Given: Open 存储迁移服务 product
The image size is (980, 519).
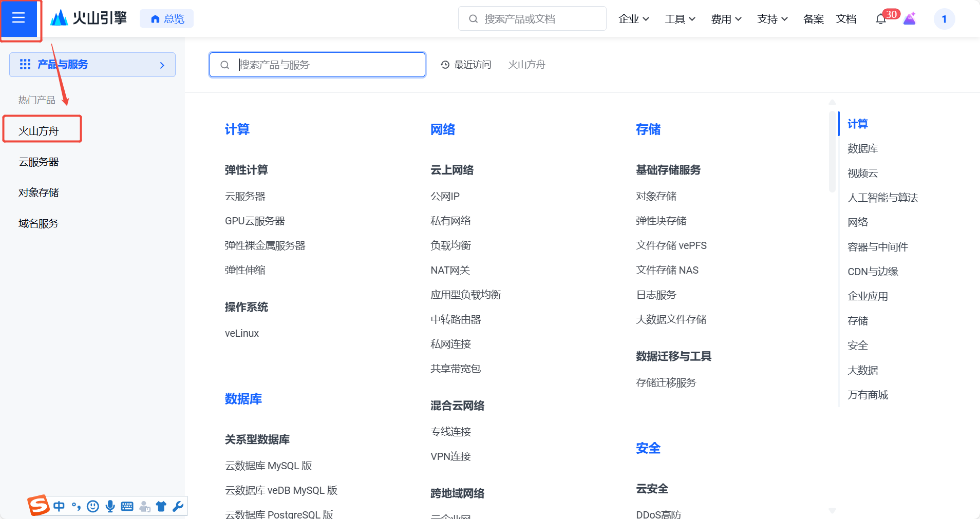Looking at the screenshot, I should 666,382.
